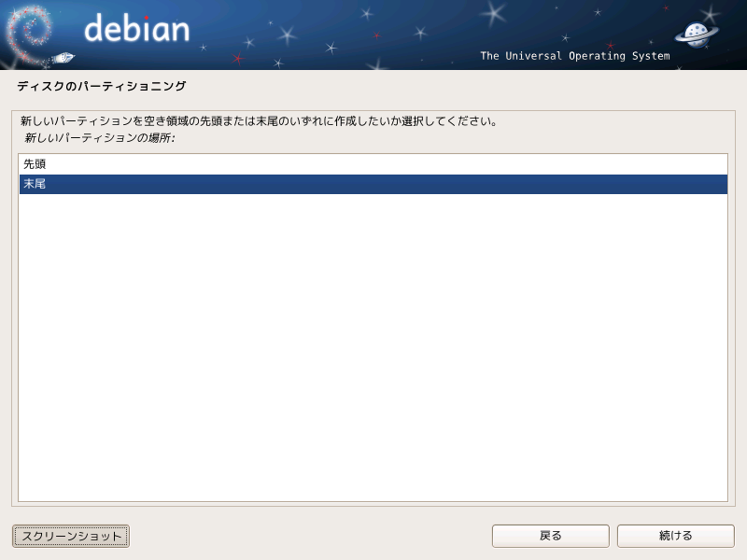Click the red dot above debian's letter i

pos(147,18)
